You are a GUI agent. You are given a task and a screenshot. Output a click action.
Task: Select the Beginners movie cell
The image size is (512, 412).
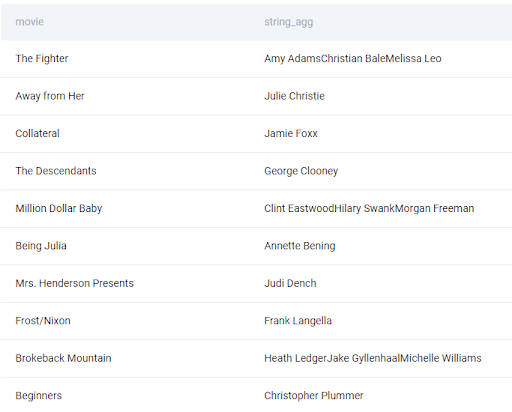(39, 396)
